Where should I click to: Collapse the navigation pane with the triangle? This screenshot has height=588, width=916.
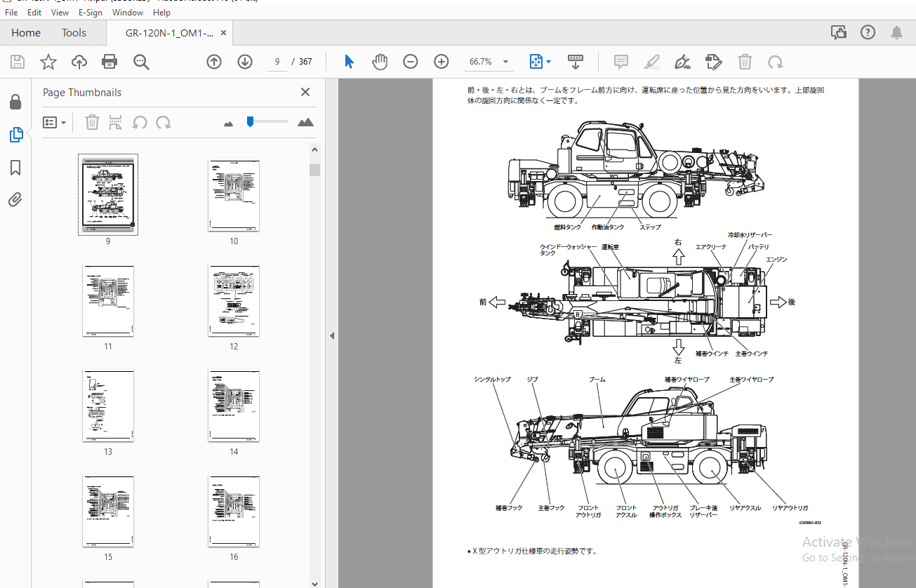tap(332, 336)
